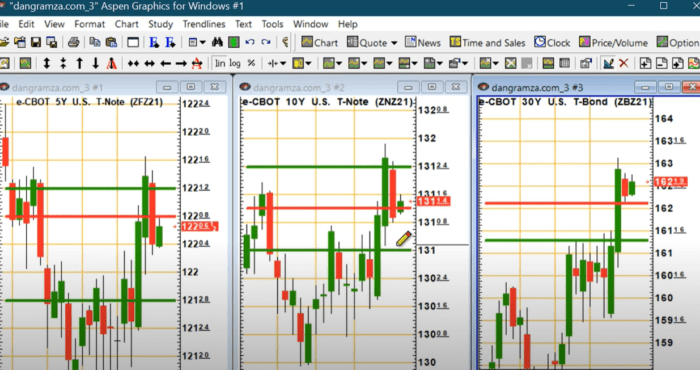Open the Tools menu

(272, 24)
